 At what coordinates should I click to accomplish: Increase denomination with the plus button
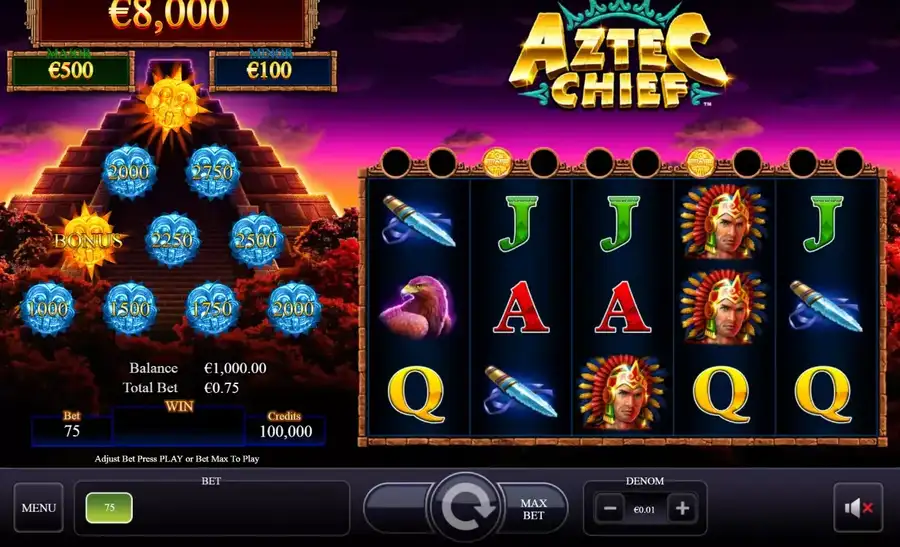(x=682, y=509)
